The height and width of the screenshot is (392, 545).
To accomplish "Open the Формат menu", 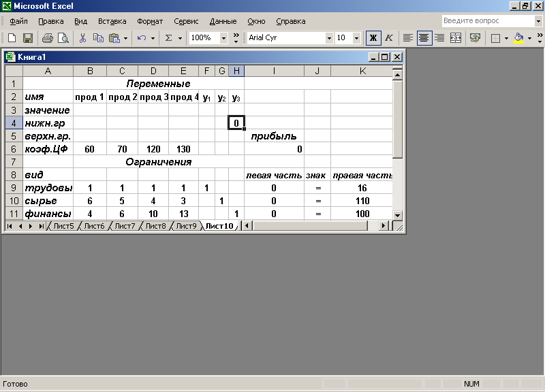I will [150, 21].
